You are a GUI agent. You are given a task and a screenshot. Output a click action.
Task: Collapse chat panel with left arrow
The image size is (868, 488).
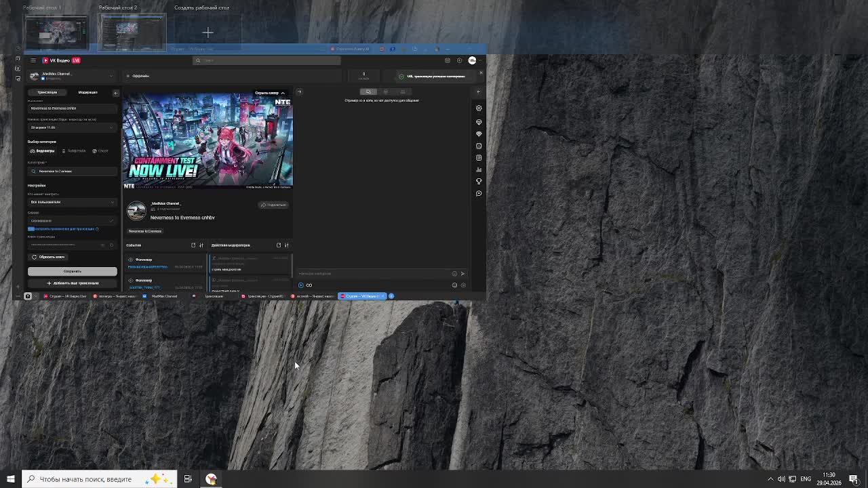[x=299, y=91]
